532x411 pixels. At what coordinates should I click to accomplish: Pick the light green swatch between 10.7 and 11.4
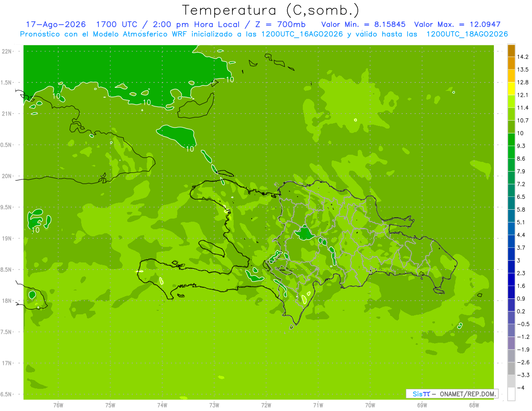511,114
